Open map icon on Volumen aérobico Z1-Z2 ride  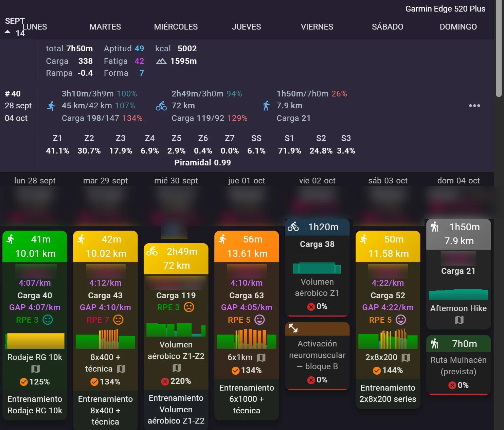click(177, 368)
